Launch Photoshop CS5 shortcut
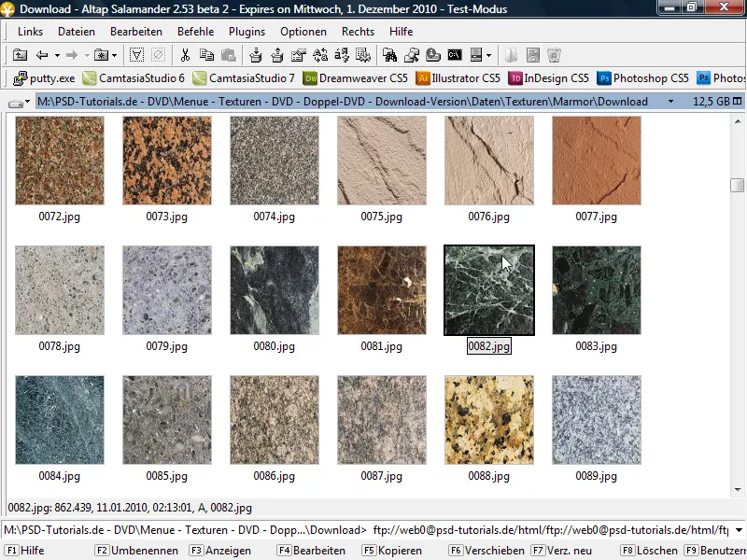Viewport: 747px width, 560px height. click(642, 78)
